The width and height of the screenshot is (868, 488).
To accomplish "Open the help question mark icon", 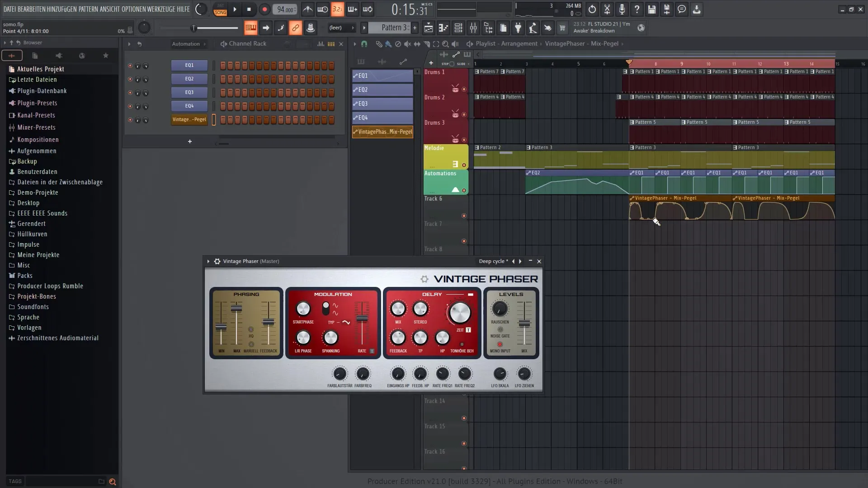I will (x=637, y=9).
